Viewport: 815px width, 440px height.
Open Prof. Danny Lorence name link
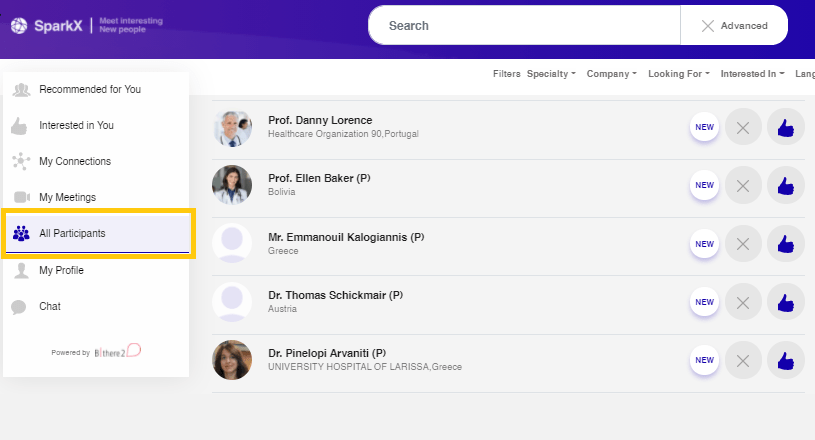tap(320, 120)
